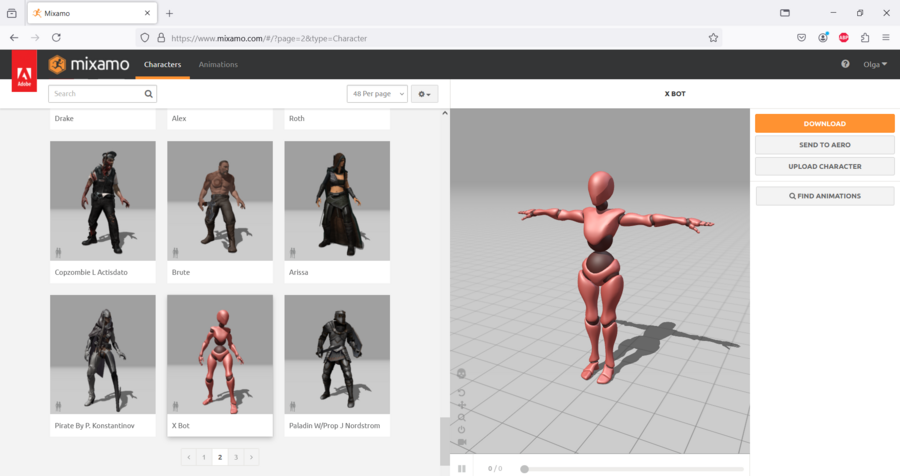Bookmark this page with the star icon
Viewport: 900px width, 476px height.
coord(713,38)
